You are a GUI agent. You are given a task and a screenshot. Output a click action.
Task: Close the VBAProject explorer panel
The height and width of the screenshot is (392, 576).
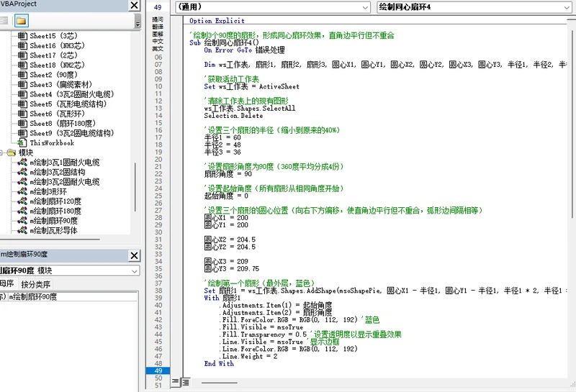[x=135, y=5]
